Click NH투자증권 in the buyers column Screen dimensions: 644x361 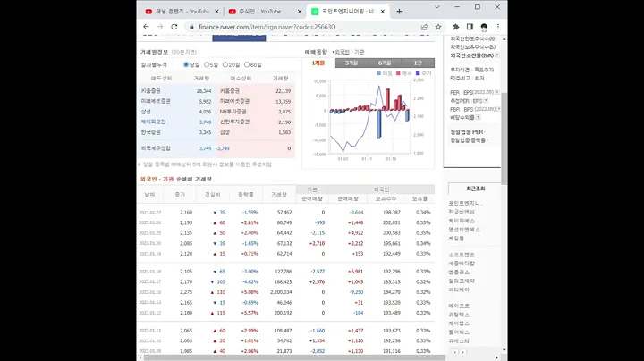pyautogui.click(x=233, y=112)
